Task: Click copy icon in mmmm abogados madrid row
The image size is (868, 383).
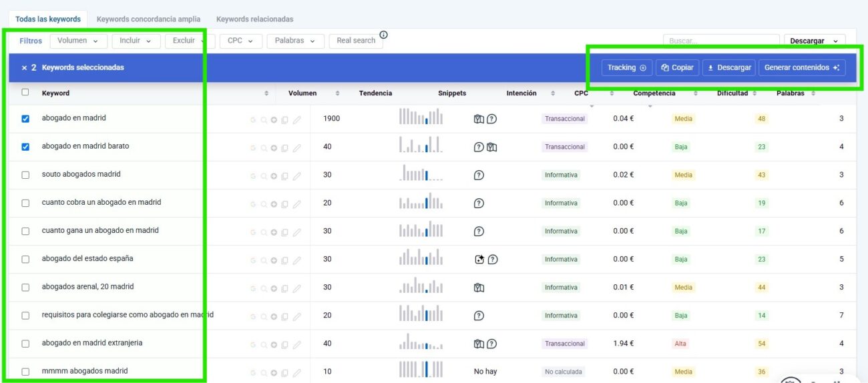Action: point(284,372)
